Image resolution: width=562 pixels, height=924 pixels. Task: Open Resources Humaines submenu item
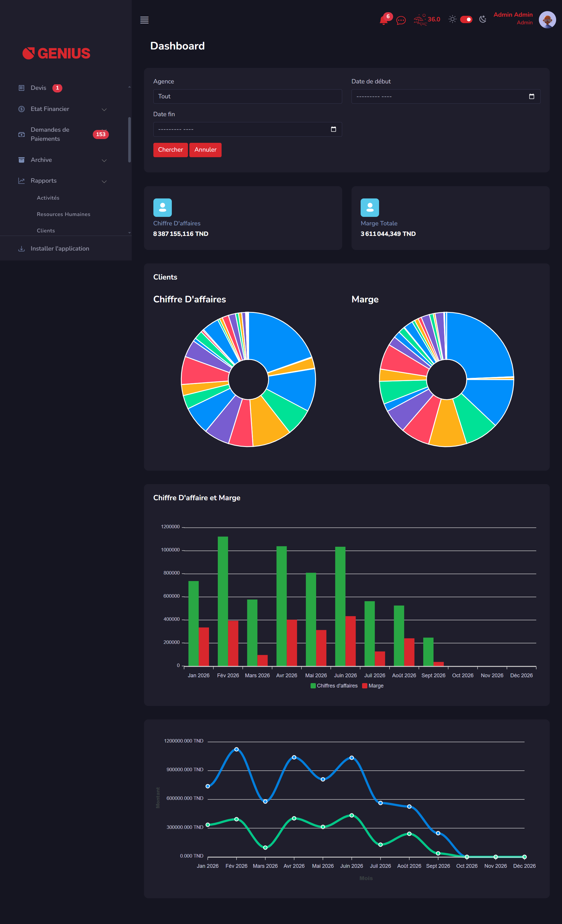click(63, 214)
